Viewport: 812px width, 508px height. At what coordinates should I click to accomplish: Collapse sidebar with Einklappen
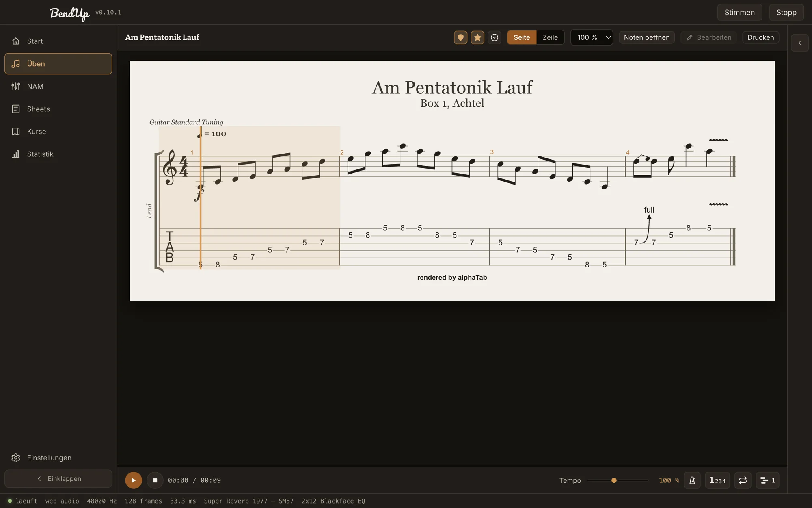click(x=58, y=479)
